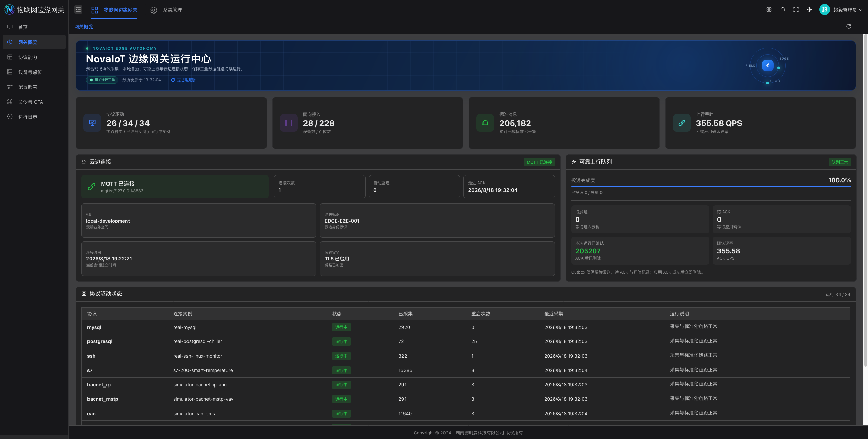Click the 重启次数 column header
The width and height of the screenshot is (868, 439).
click(x=481, y=314)
